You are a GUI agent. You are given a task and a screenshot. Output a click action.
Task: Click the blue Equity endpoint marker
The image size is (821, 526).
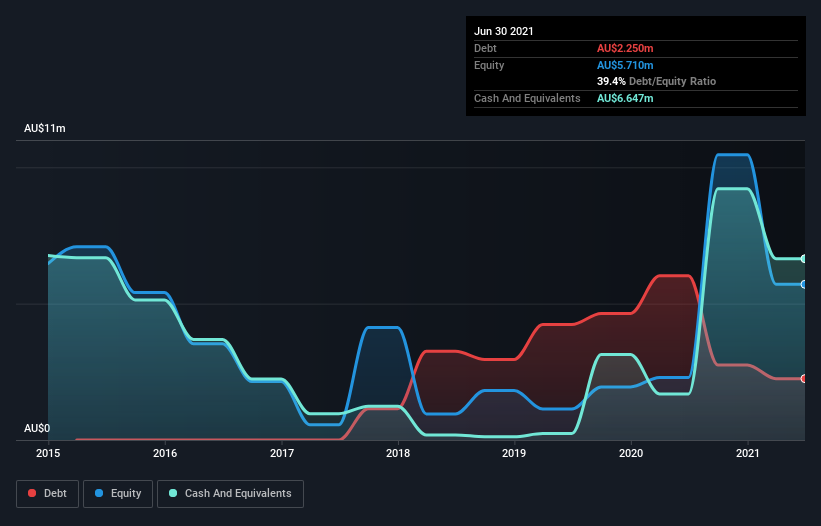point(804,284)
